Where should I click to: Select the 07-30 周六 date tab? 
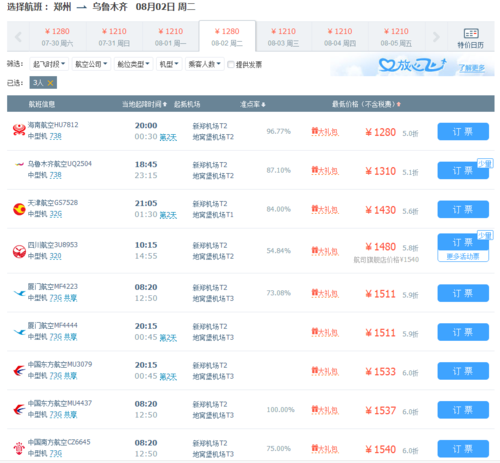(57, 37)
